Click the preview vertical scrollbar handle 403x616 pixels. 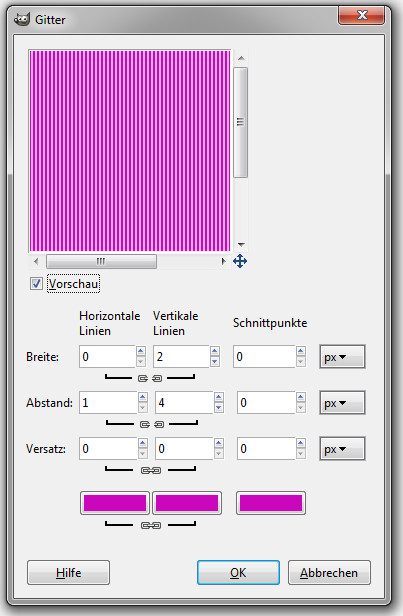(240, 122)
